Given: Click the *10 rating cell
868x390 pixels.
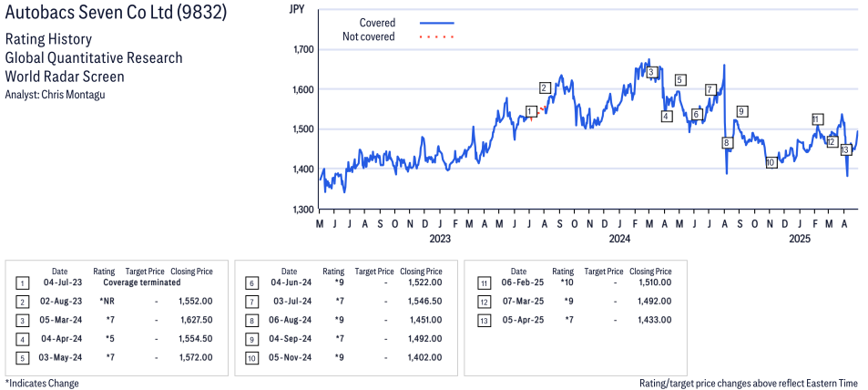Looking at the screenshot, I should 567,282.
